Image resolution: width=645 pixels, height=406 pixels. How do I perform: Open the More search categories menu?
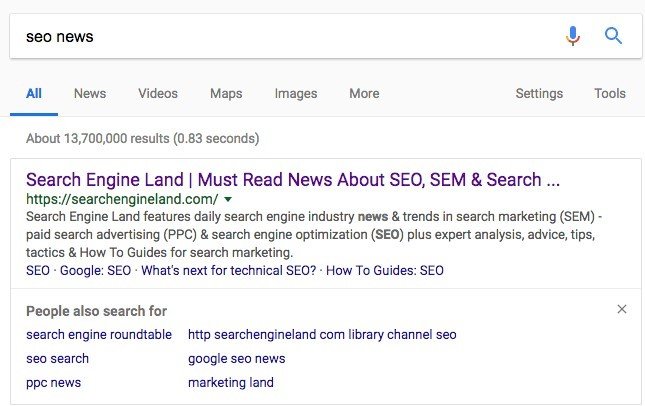(x=364, y=93)
